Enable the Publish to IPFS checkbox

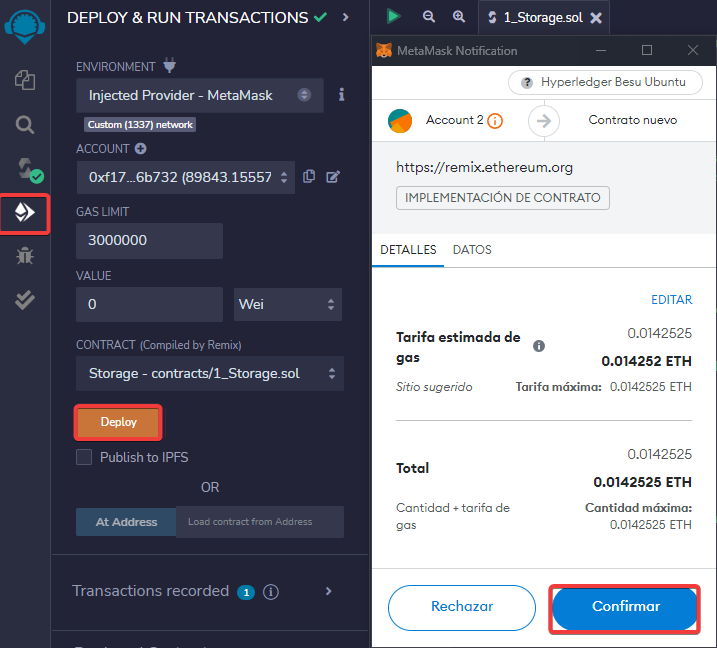85,457
